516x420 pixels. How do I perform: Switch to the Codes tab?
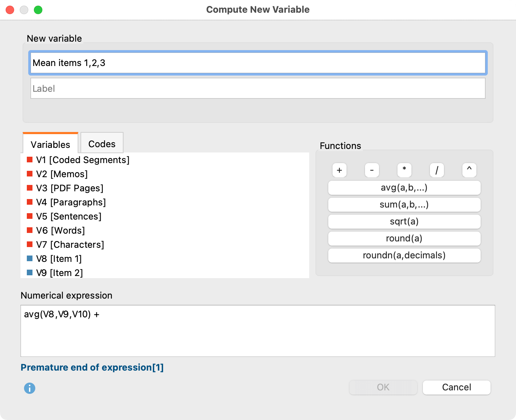pyautogui.click(x=102, y=143)
